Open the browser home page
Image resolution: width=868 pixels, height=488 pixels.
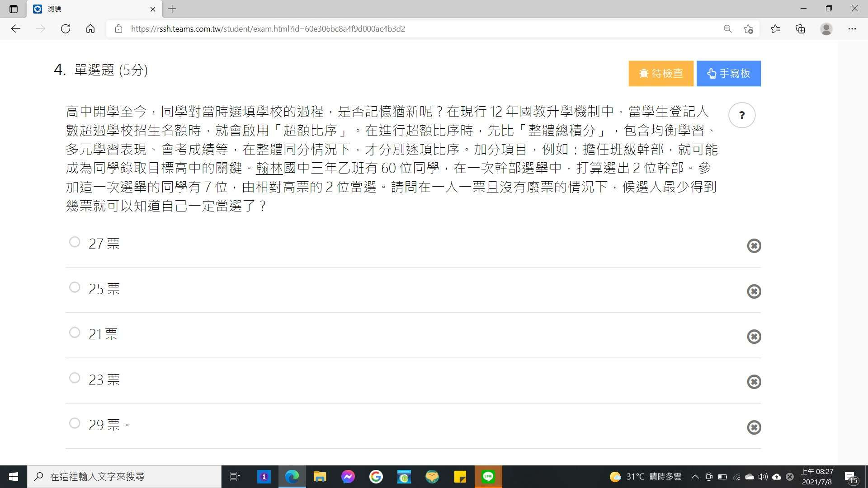tap(90, 29)
